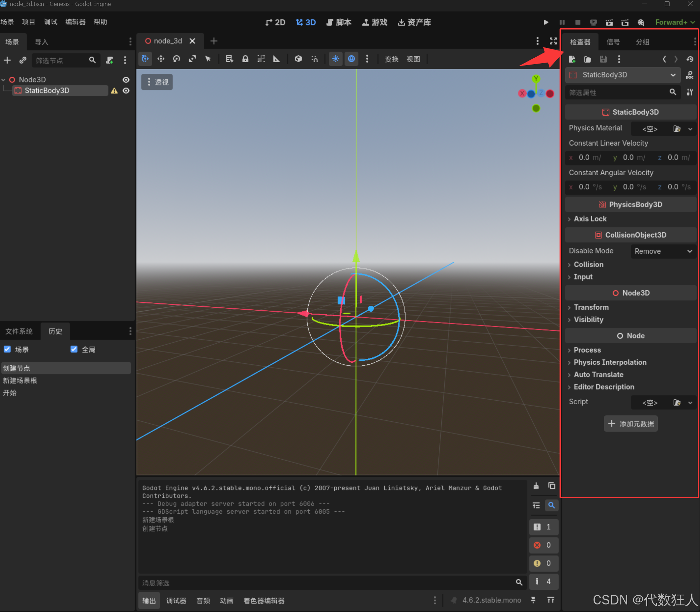The image size is (700, 612).
Task: Select the Scale mode tool icon
Action: 192,59
